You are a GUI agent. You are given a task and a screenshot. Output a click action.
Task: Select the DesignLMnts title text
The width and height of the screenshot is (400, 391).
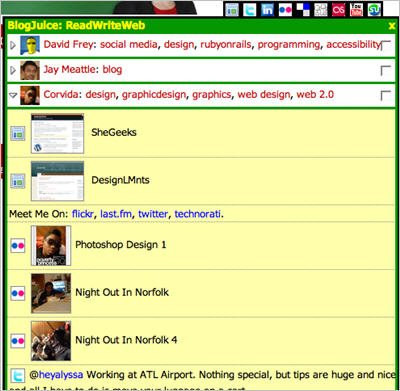[120, 180]
